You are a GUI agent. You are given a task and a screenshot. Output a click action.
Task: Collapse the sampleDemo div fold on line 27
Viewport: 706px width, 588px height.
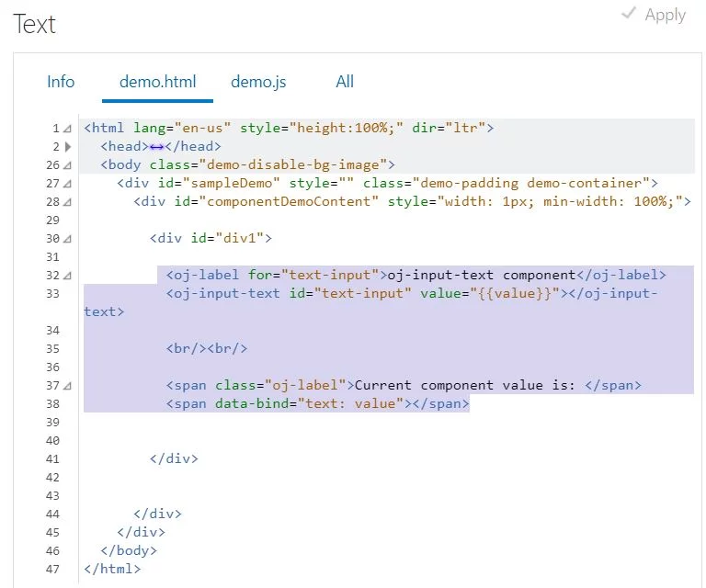[x=67, y=184]
